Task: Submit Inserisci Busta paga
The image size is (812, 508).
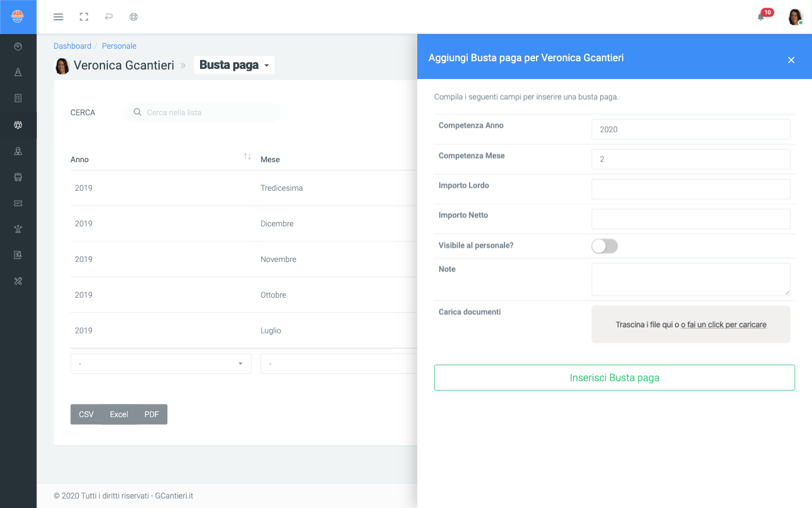Action: tap(614, 378)
